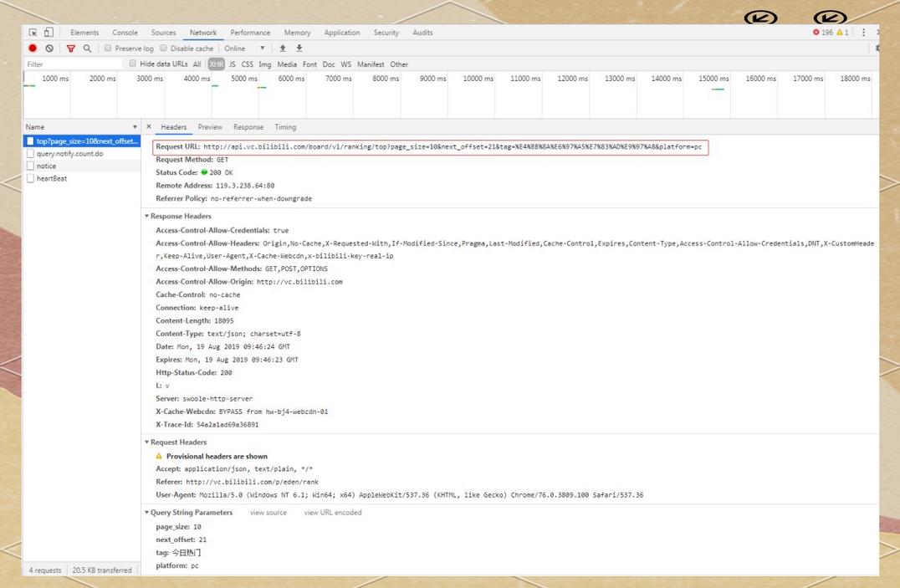
Task: Toggle the device toolbar icon
Action: (x=49, y=33)
